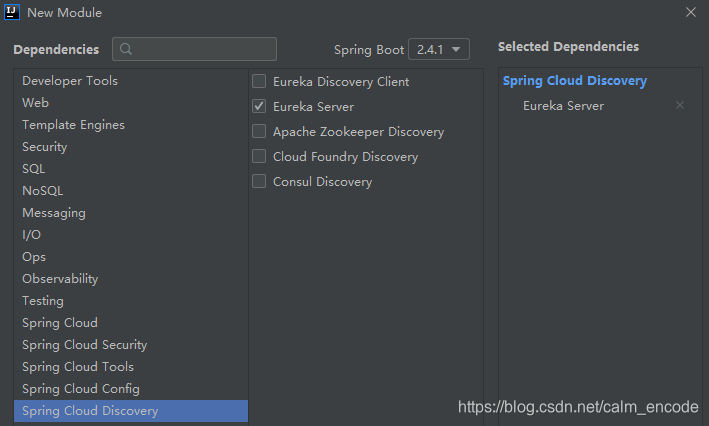Select Developer Tools category
Image resolution: width=709 pixels, height=426 pixels.
[131, 81]
